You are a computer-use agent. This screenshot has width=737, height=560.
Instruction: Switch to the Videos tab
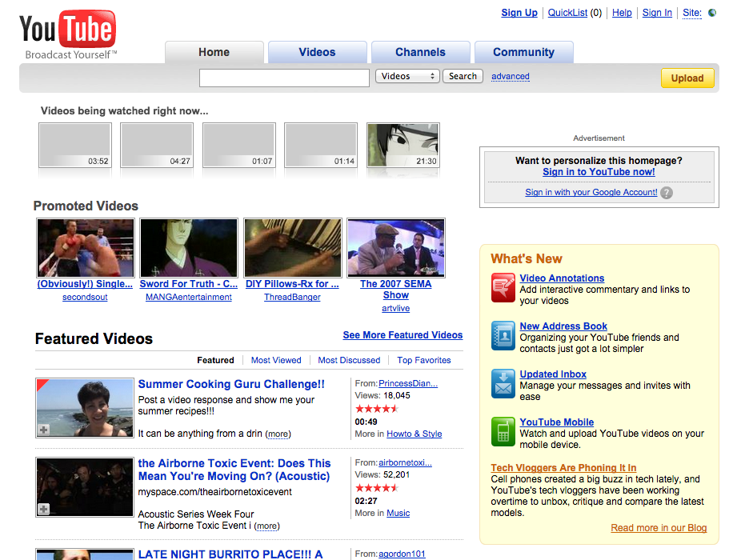317,52
